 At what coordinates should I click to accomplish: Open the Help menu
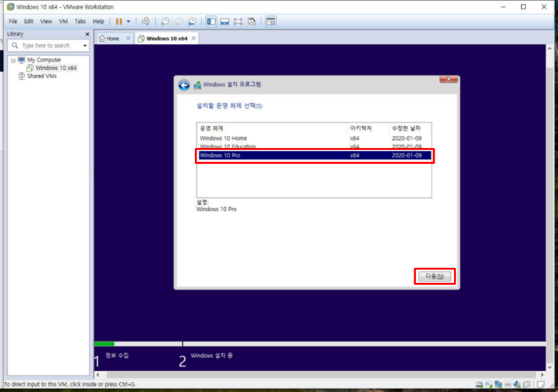point(99,22)
